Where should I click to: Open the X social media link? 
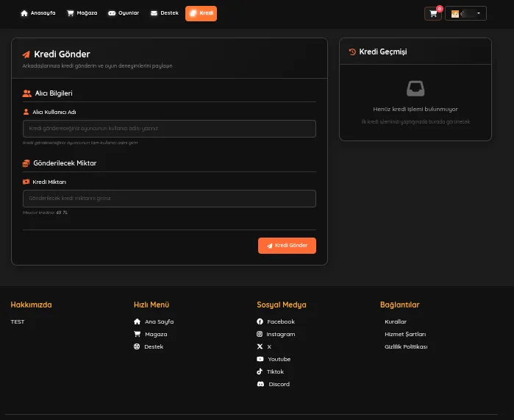(269, 346)
